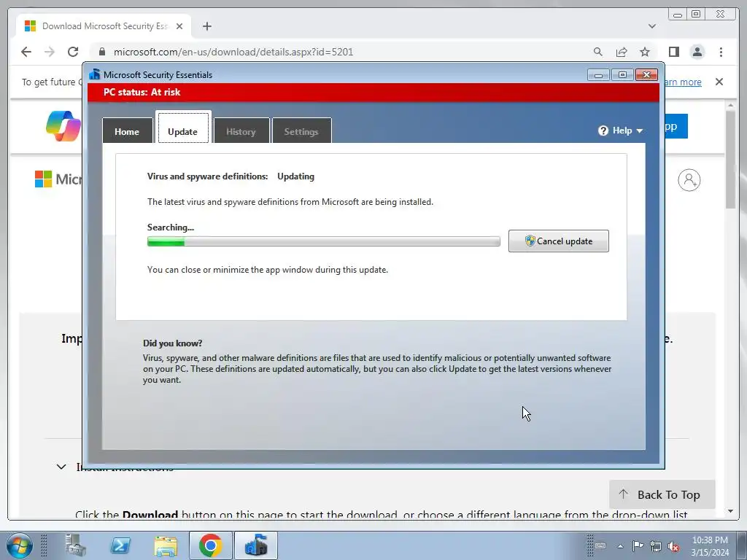Open a new tab with plus button
This screenshot has width=747, height=560.
tap(206, 26)
